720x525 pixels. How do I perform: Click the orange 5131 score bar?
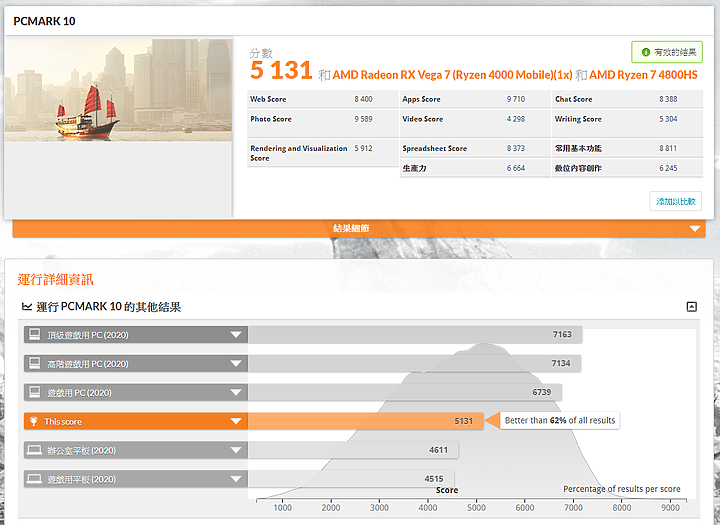click(x=366, y=421)
